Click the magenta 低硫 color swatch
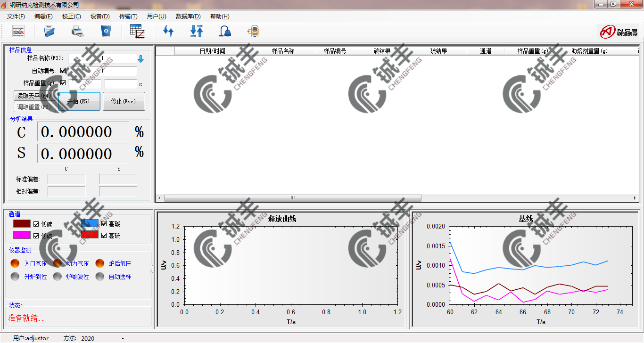Viewport: 644px width, 343px height. click(x=22, y=235)
